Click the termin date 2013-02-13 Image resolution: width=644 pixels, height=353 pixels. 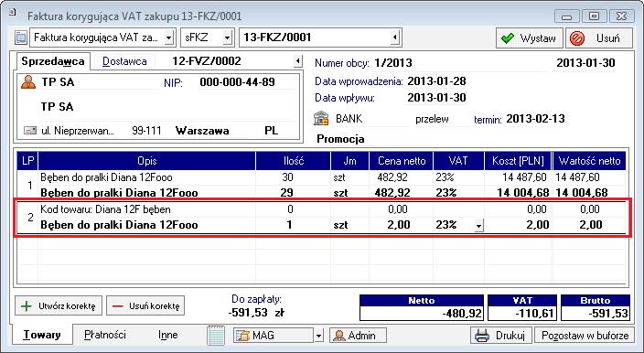click(535, 119)
